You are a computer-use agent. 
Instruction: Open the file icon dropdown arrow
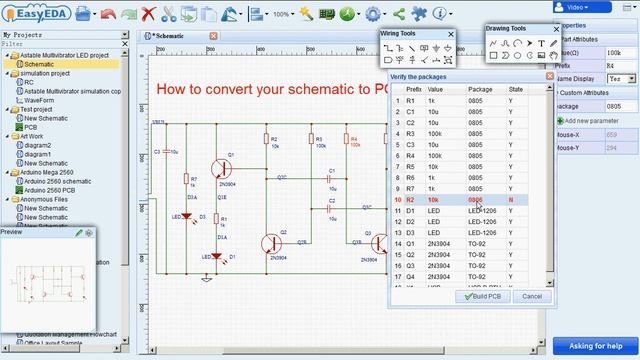95,15
